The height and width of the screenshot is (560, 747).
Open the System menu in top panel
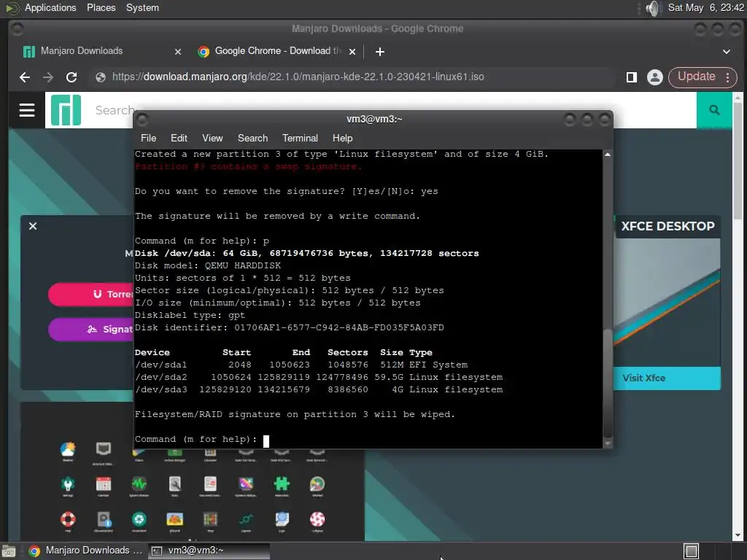tap(142, 8)
